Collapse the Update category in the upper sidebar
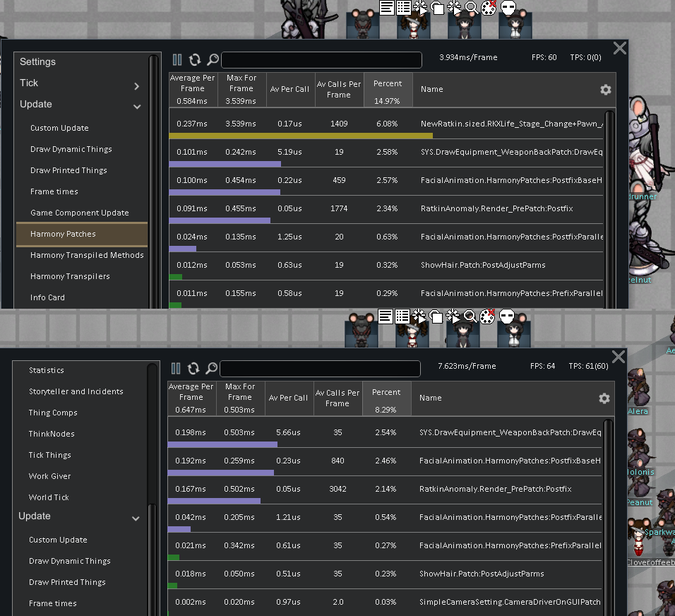This screenshot has height=616, width=675. pyautogui.click(x=137, y=107)
